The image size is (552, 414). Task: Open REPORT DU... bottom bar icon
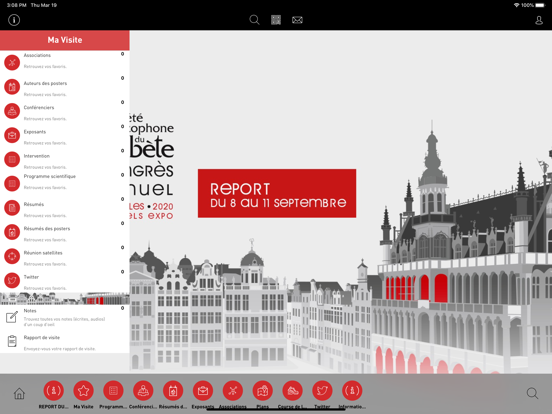54,390
